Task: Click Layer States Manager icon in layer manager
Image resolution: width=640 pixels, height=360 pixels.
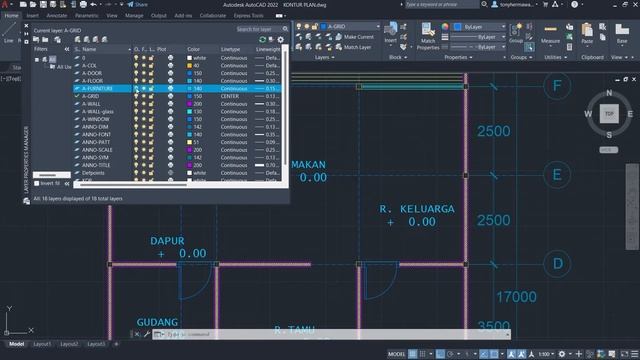Action: coord(58,40)
